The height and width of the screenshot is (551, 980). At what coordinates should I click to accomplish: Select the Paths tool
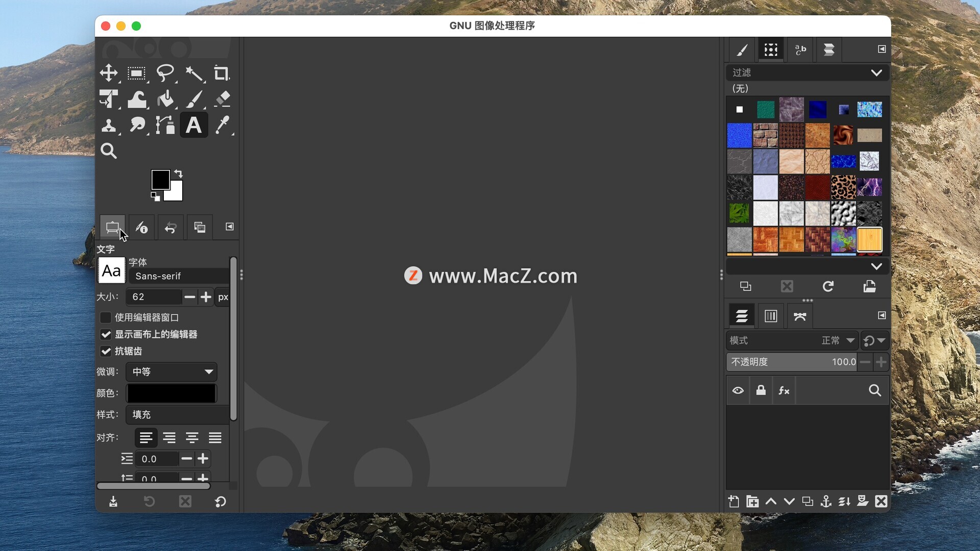(165, 125)
